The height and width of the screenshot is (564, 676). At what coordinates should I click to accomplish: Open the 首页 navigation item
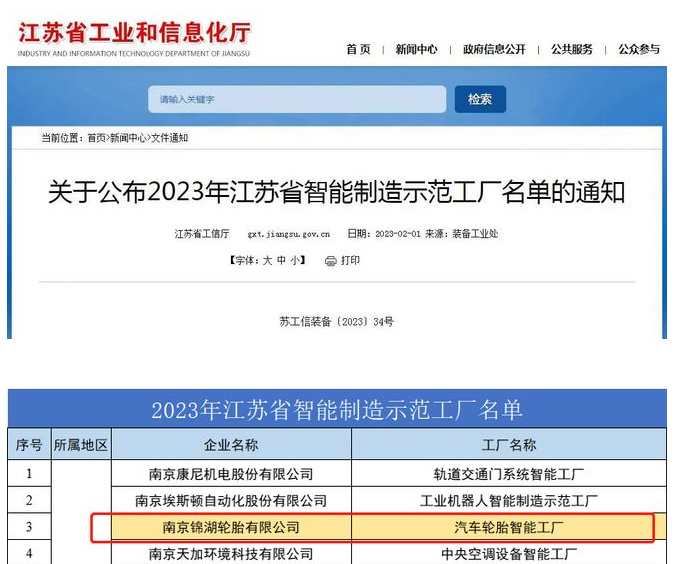click(358, 50)
